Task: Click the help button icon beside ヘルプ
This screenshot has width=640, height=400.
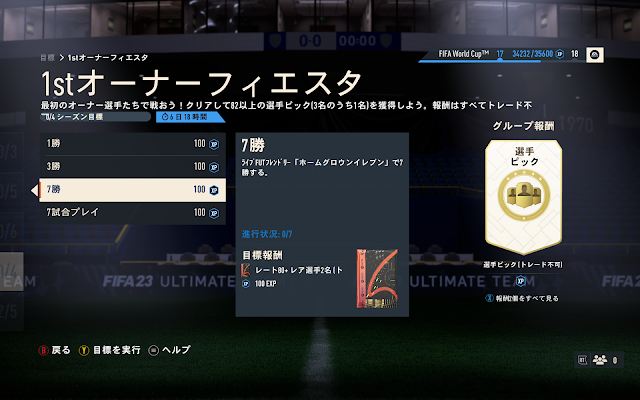Action: pyautogui.click(x=153, y=350)
